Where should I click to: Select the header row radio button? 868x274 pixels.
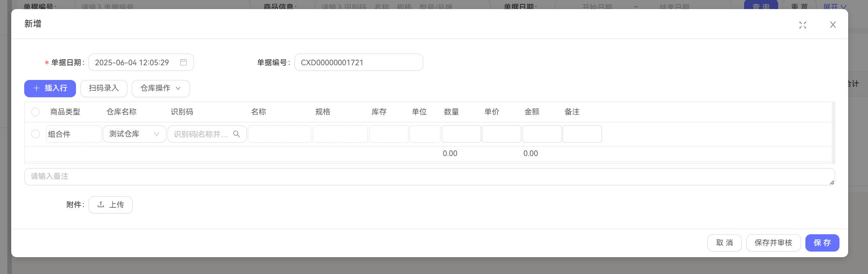click(x=35, y=112)
